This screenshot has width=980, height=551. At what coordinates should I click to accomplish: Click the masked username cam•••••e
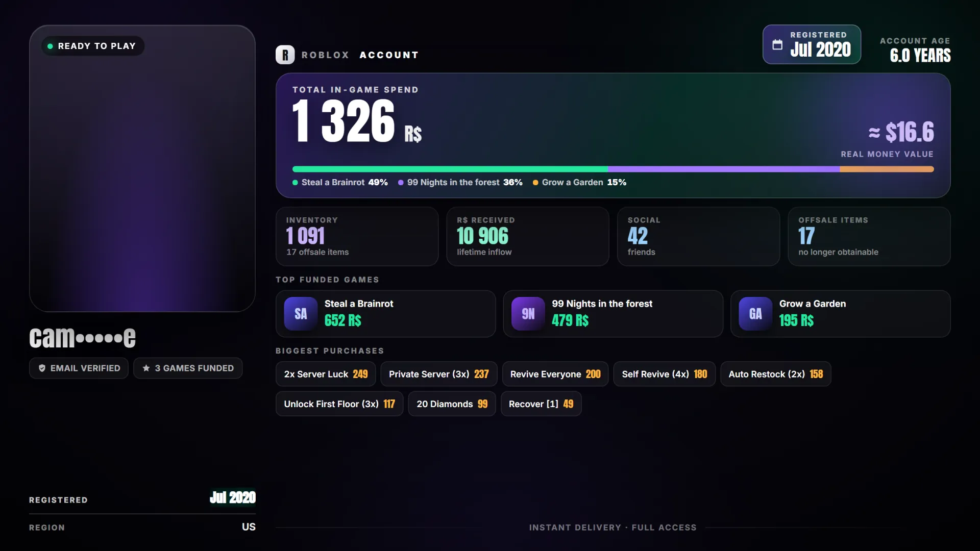(83, 337)
